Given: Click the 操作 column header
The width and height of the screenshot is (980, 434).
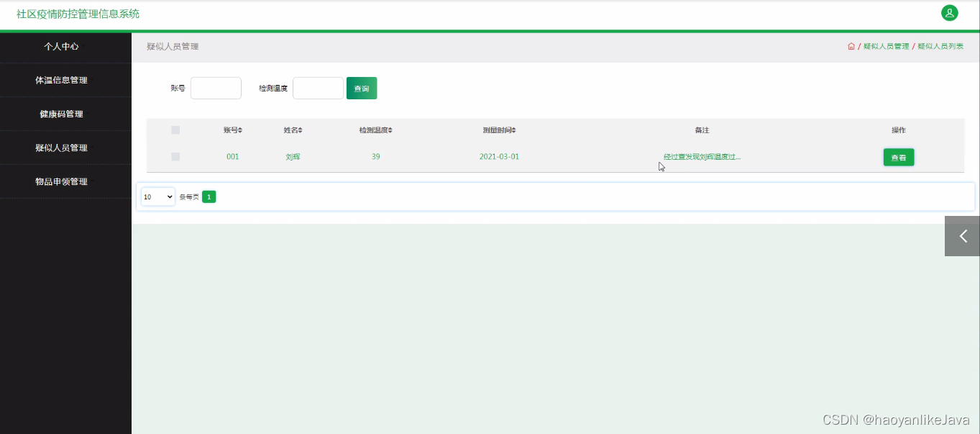Looking at the screenshot, I should pyautogui.click(x=899, y=130).
